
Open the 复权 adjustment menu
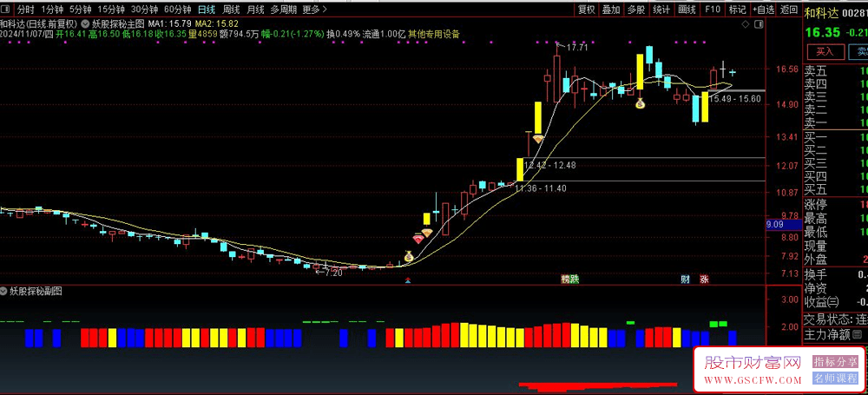(586, 9)
